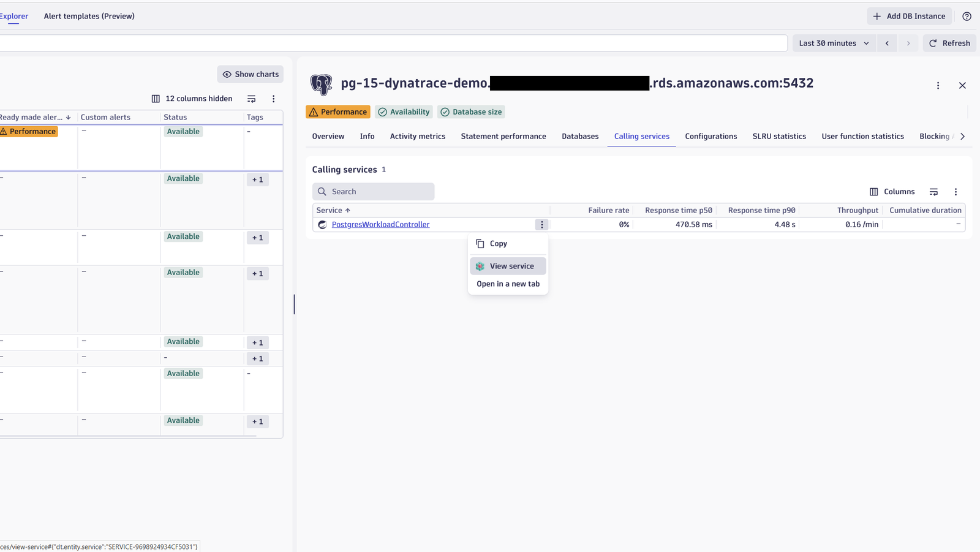This screenshot has width=980, height=552.
Task: Open the PostgresWorkloadController row actions menu
Action: pos(541,225)
